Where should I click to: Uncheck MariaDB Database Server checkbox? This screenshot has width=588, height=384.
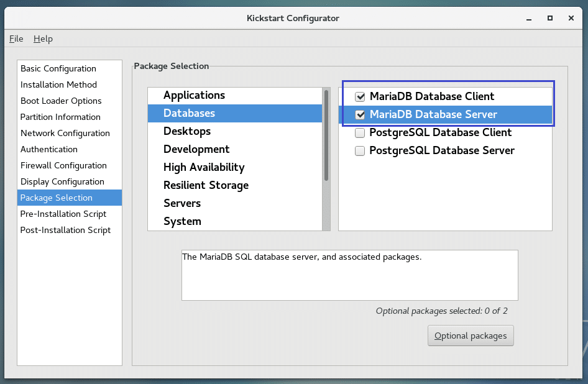tap(360, 115)
